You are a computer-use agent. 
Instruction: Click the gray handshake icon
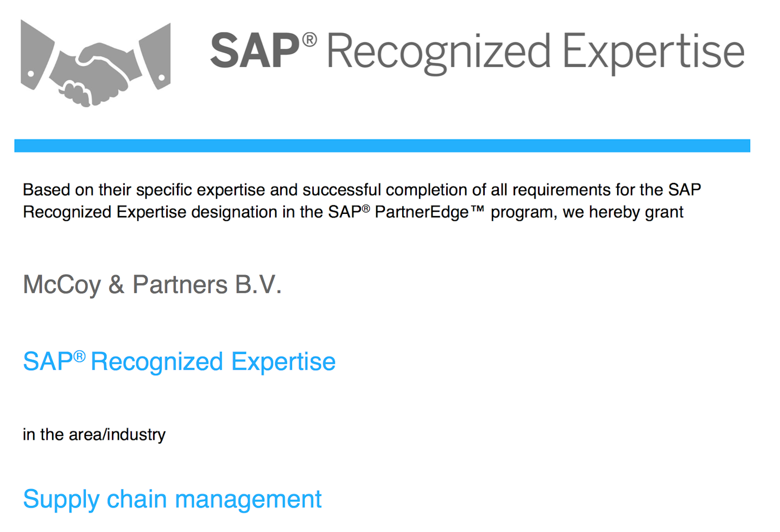96,63
